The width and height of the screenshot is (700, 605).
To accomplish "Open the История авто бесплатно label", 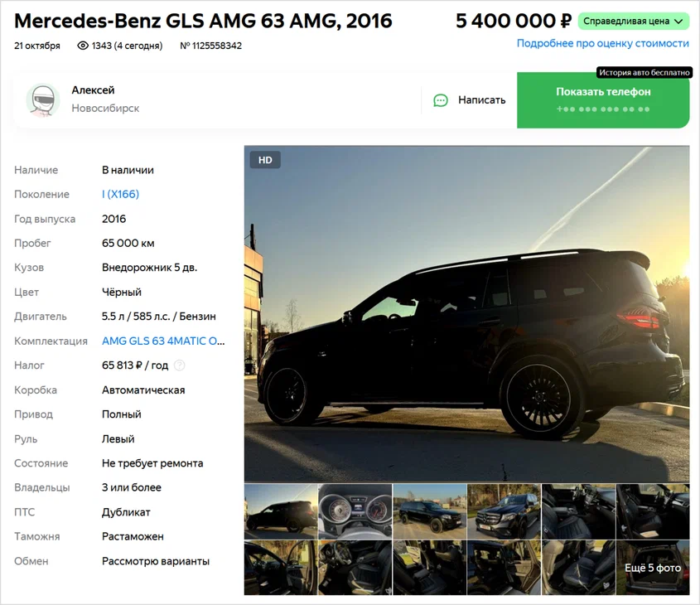I will (644, 72).
